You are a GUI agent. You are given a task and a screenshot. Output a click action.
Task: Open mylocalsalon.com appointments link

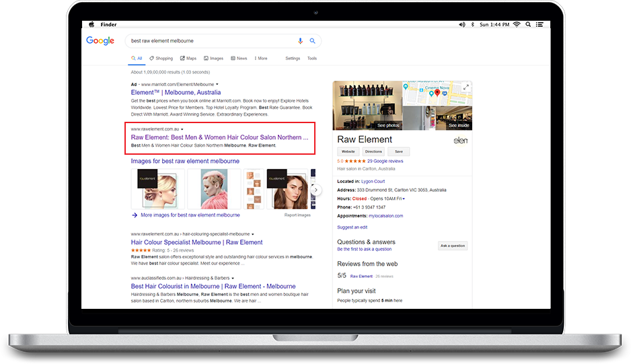click(x=386, y=216)
